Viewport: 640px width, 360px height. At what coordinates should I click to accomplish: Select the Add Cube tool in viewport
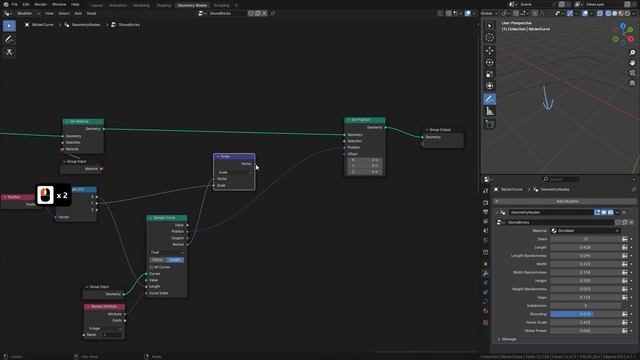(489, 124)
